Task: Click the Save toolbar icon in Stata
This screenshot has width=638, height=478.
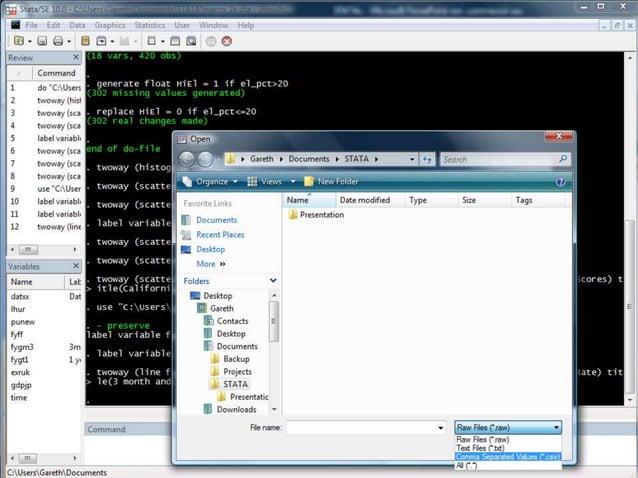Action: tap(41, 41)
